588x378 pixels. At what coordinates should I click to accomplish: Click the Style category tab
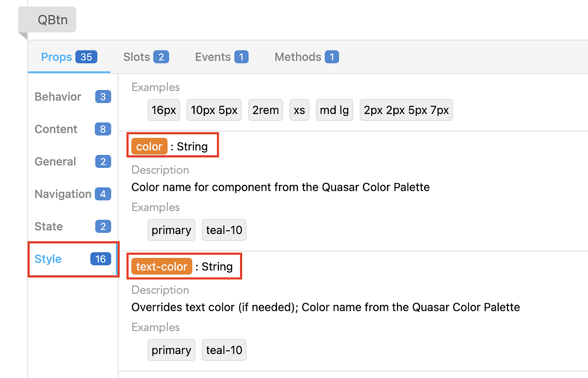(x=73, y=259)
